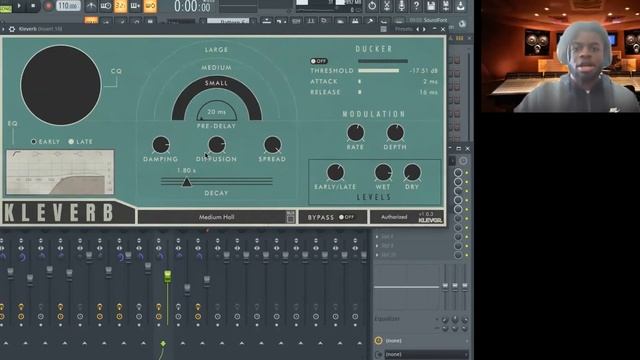Screen dimensions: 640x360
Task: Select the SMALL room size arc
Action: click(216, 83)
